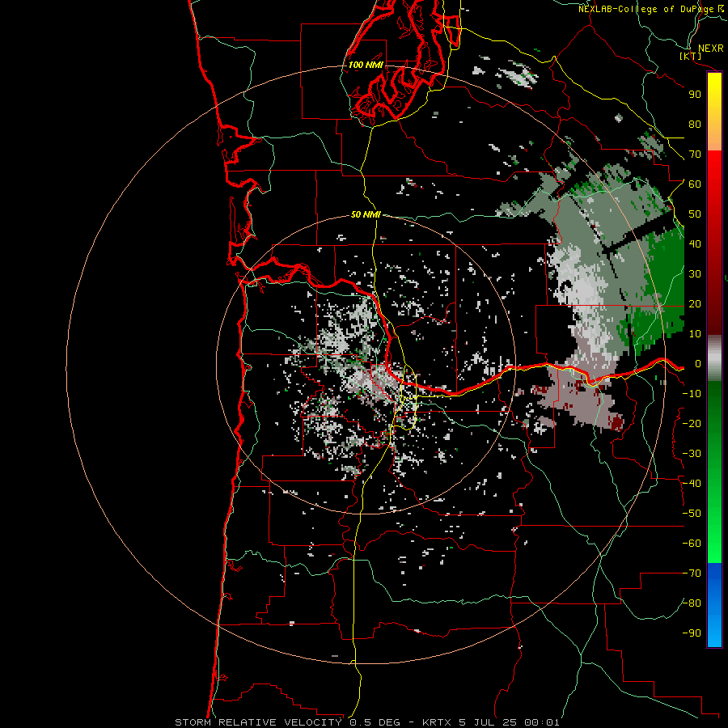Click the -80 value on the velocity scale

click(692, 603)
